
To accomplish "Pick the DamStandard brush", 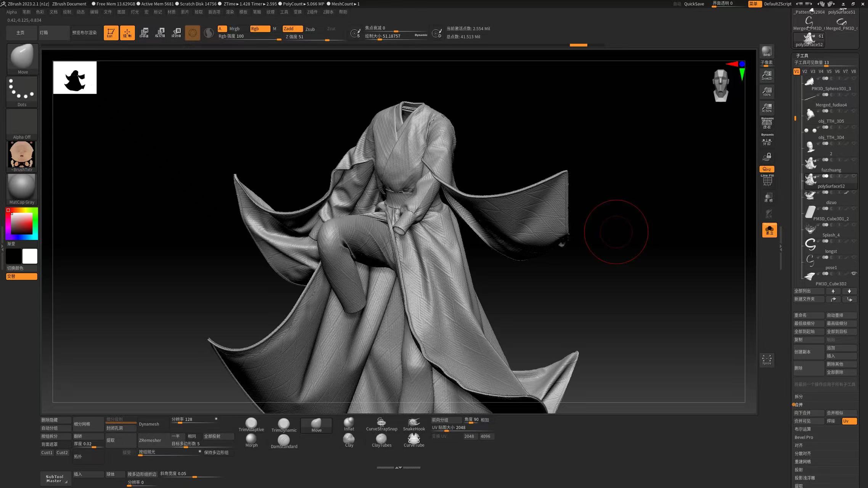I will (x=284, y=441).
